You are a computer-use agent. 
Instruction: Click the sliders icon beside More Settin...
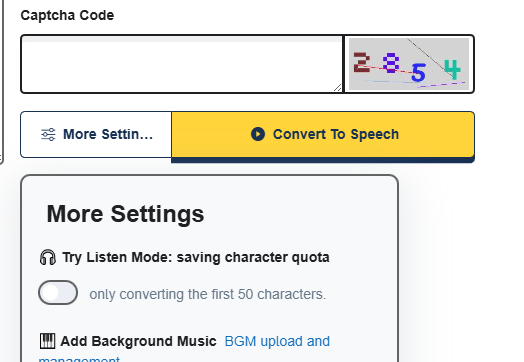48,134
